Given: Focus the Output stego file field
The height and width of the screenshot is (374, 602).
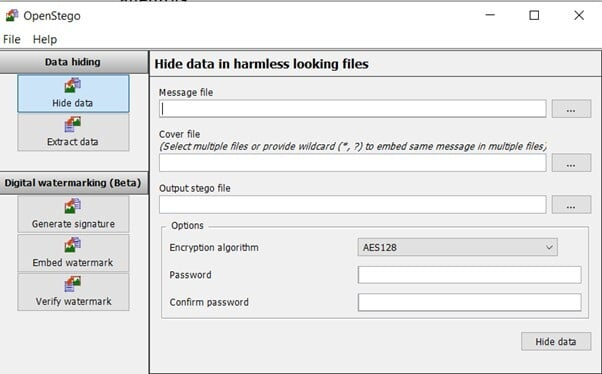Looking at the screenshot, I should [x=353, y=205].
